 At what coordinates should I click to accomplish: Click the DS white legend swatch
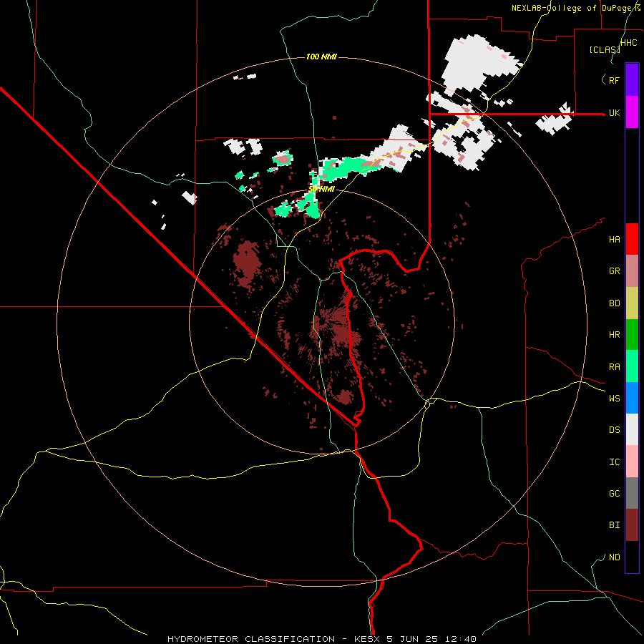(x=632, y=429)
